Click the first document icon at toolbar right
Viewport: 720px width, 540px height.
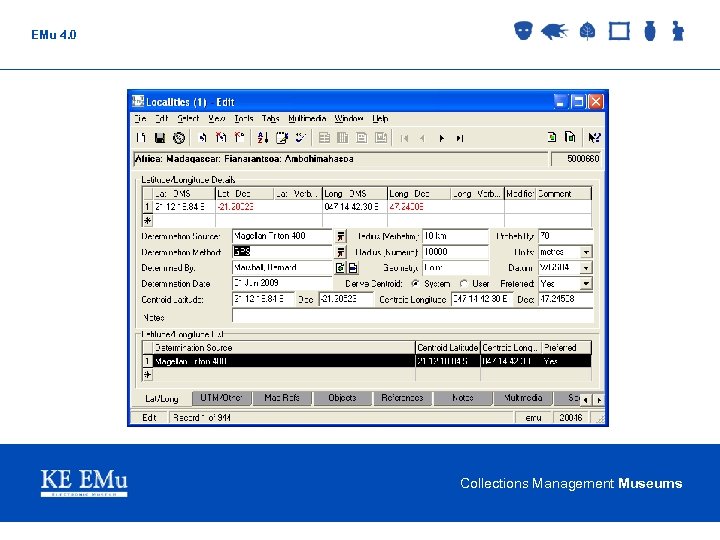[552, 137]
